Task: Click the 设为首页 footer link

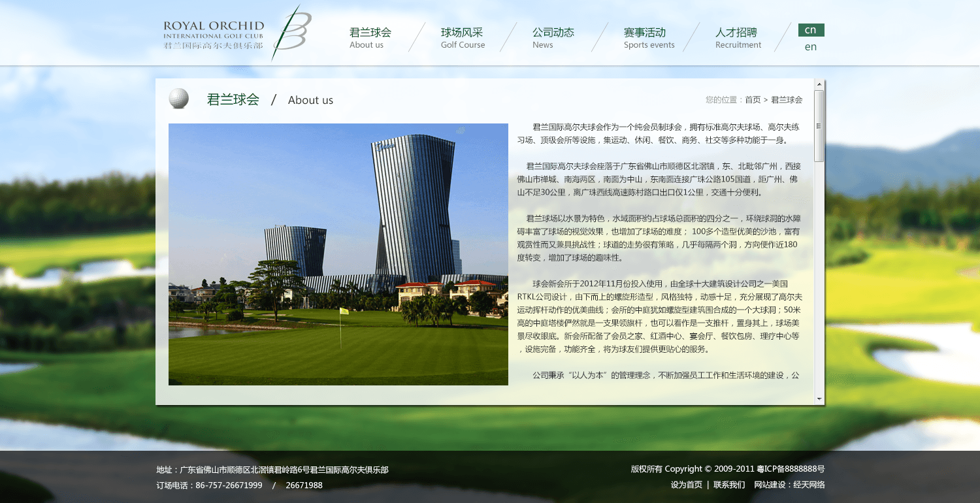Action: pos(686,485)
